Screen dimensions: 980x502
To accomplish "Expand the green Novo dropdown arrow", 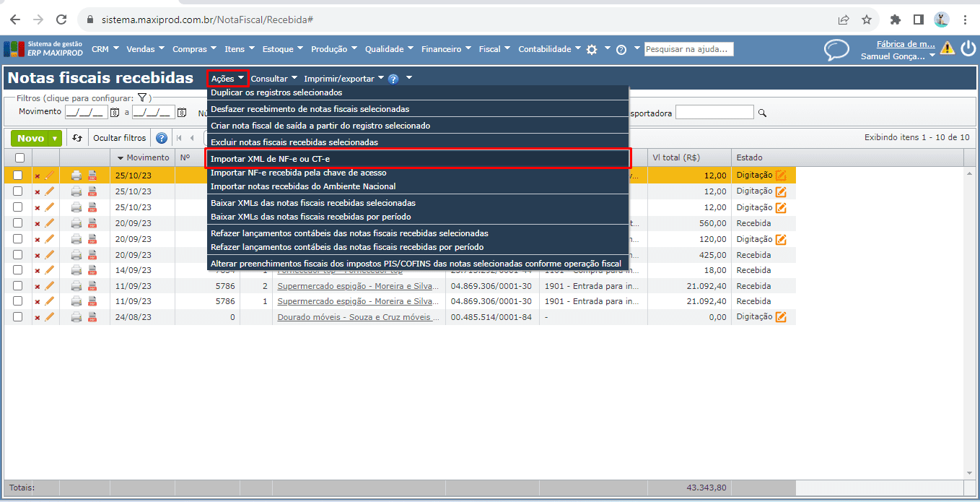I will click(55, 138).
